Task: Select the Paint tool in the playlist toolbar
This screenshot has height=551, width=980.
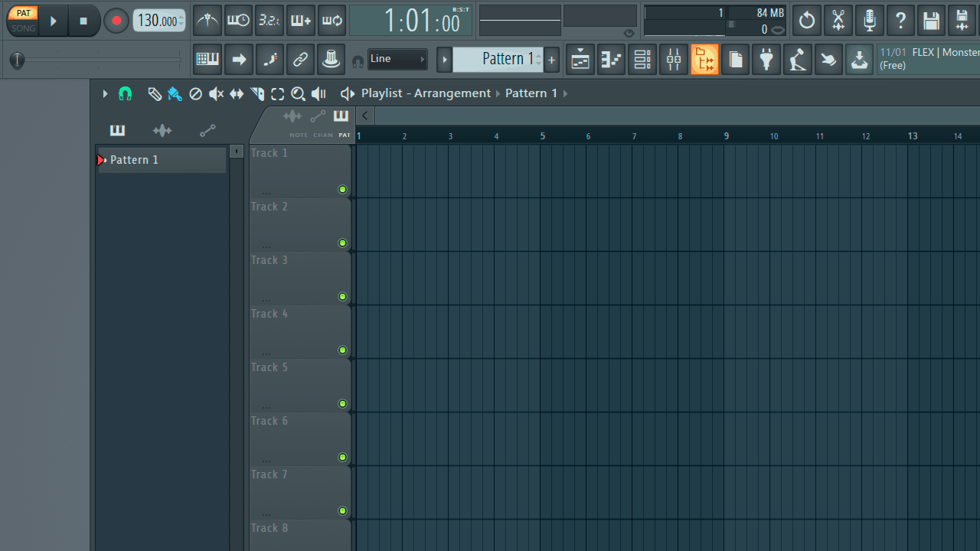Action: point(174,93)
